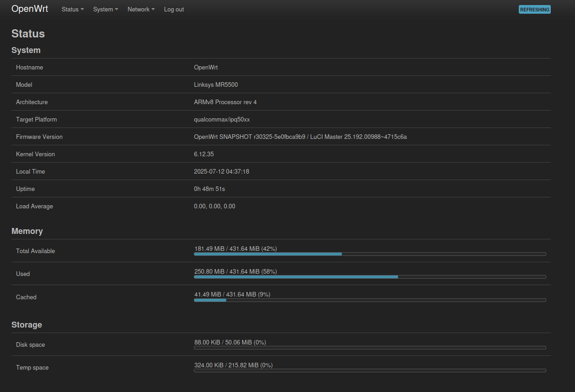Viewport: 575px width, 392px height.
Task: Click the Load Average values
Action: pos(214,207)
